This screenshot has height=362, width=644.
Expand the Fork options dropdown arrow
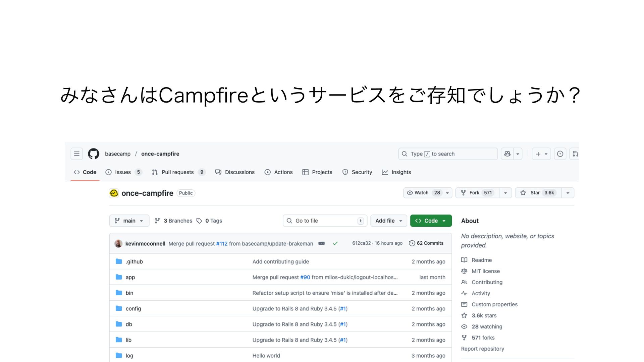pos(505,193)
